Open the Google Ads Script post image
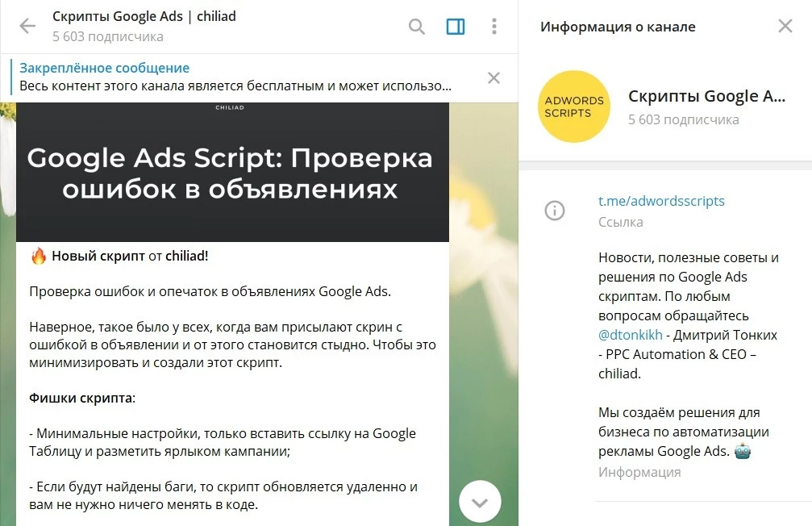 (232, 172)
